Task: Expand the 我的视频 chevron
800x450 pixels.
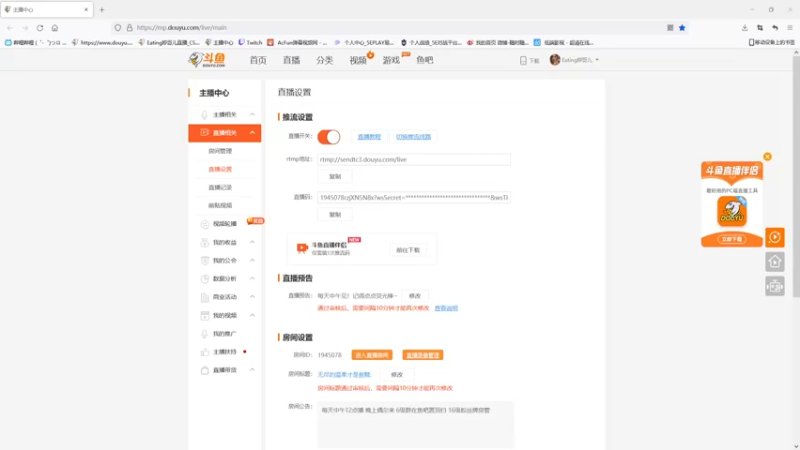Action: (x=252, y=315)
